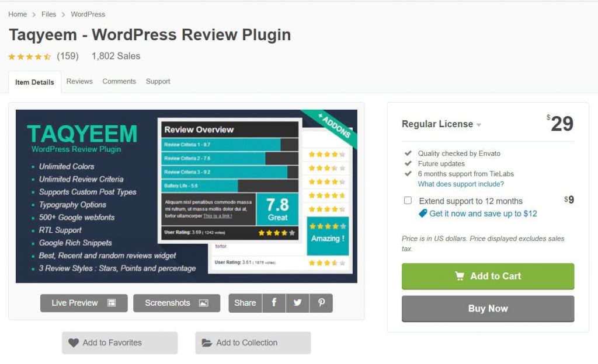Viewport: 598px width, 364px height.
Task: Expand the Regular License dropdown arrow
Action: click(x=479, y=125)
